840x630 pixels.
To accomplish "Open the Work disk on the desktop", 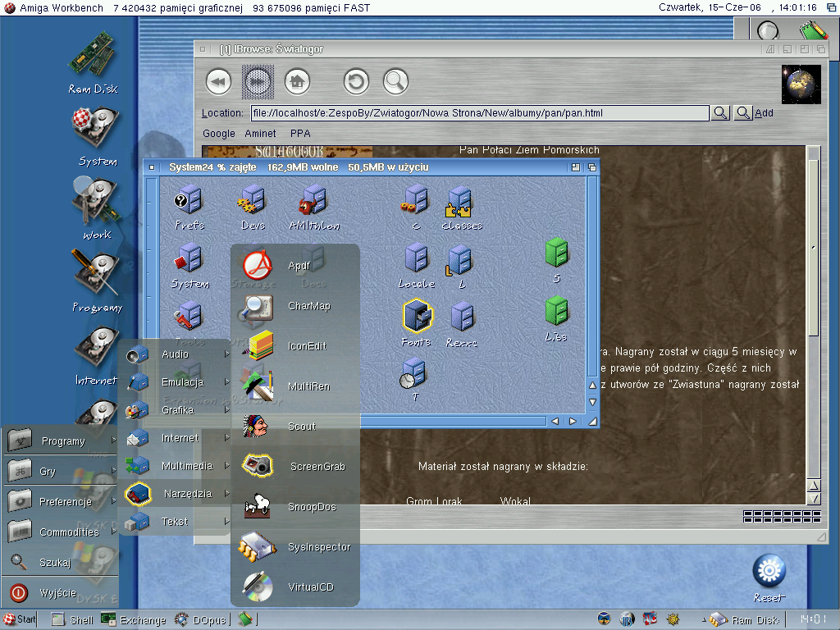I will [x=97, y=208].
